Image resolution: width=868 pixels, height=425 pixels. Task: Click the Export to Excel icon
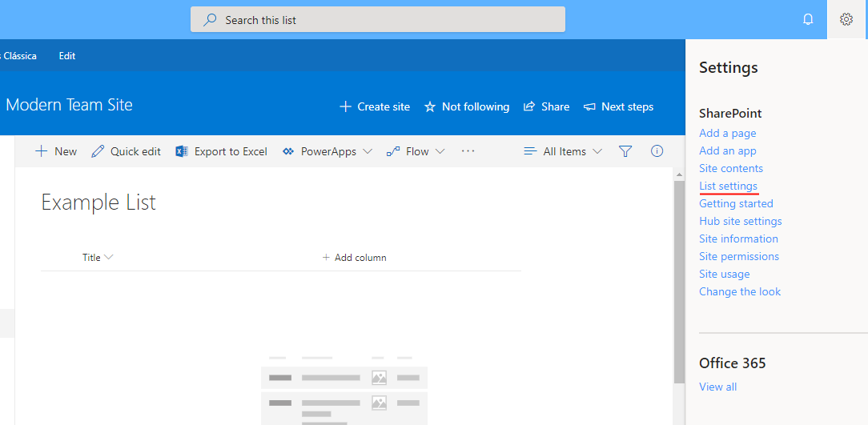coord(182,151)
